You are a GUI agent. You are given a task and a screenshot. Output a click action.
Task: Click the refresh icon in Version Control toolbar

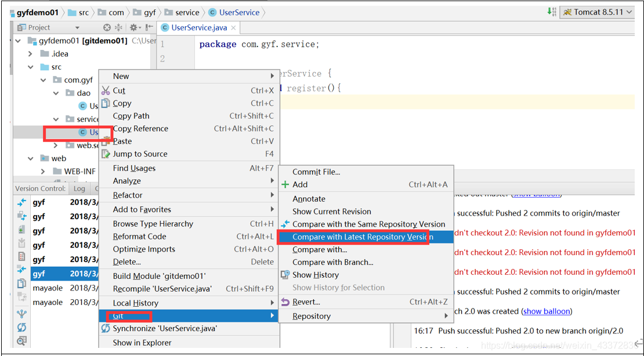[21, 327]
